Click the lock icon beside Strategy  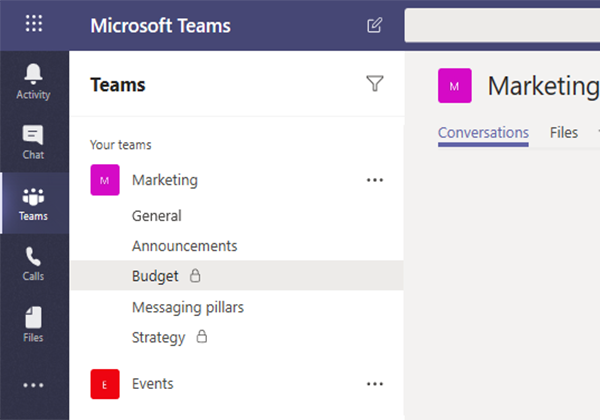(x=202, y=337)
